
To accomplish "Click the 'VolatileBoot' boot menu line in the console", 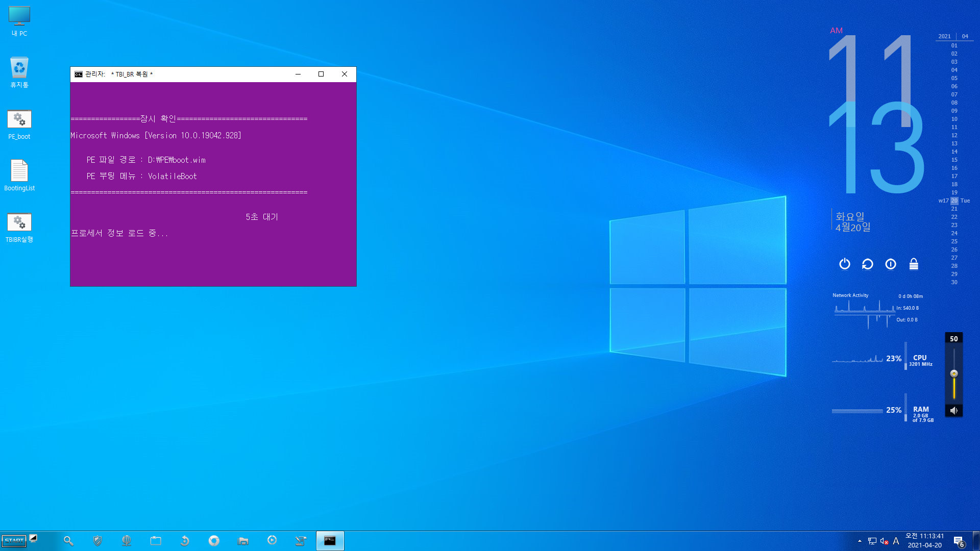I will tap(141, 177).
